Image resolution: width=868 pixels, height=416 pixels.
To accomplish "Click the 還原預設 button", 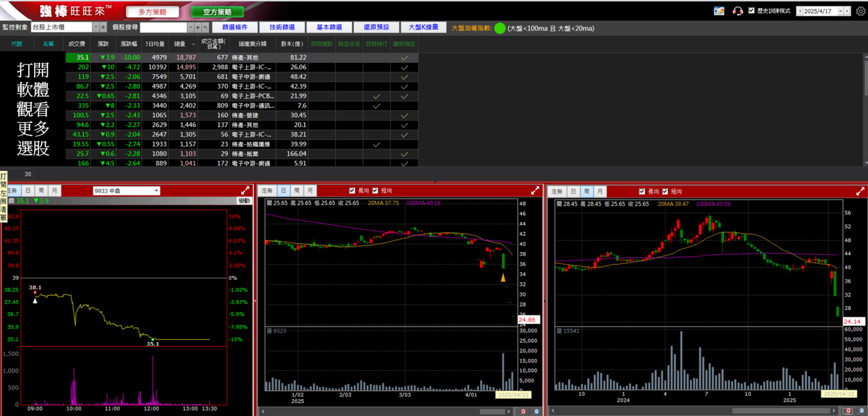I will (376, 27).
